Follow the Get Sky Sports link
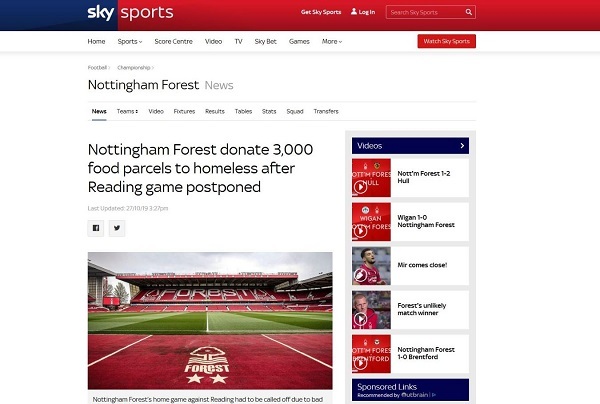600x404 pixels. coord(321,12)
